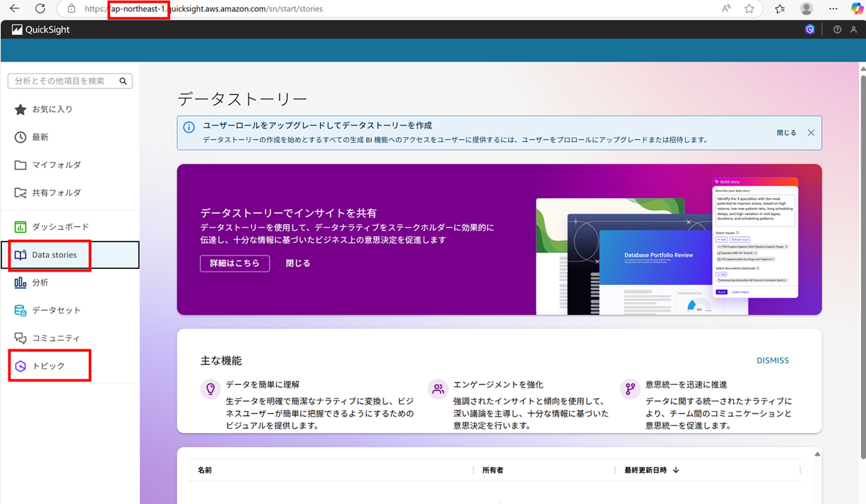
Task: Click the Data stories book icon
Action: coord(20,255)
